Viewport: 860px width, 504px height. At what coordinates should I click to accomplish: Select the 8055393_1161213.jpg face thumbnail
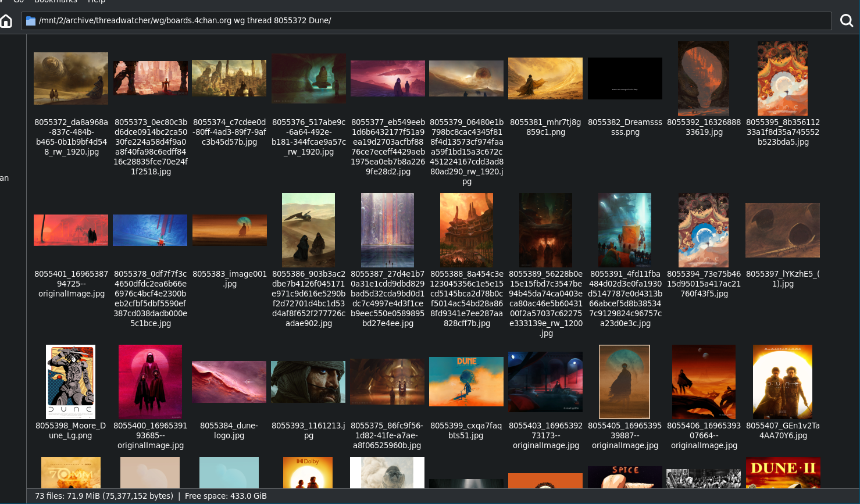pyautogui.click(x=308, y=381)
